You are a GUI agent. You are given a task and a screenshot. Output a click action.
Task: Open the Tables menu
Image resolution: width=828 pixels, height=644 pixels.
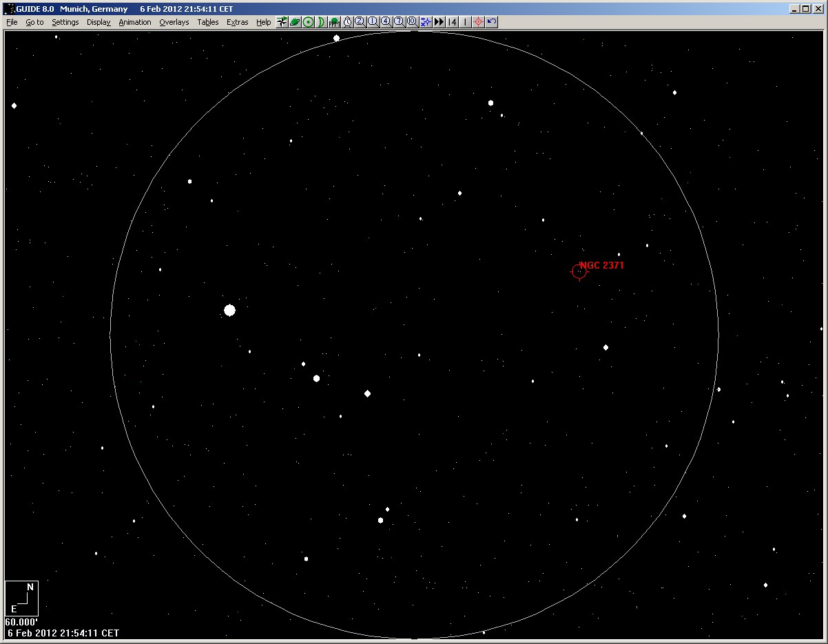pos(207,22)
